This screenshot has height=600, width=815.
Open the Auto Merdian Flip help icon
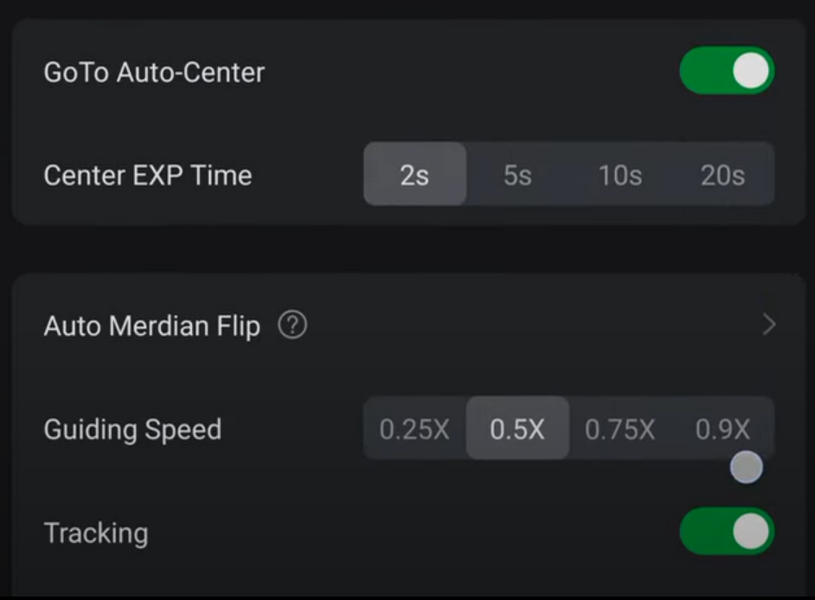293,325
